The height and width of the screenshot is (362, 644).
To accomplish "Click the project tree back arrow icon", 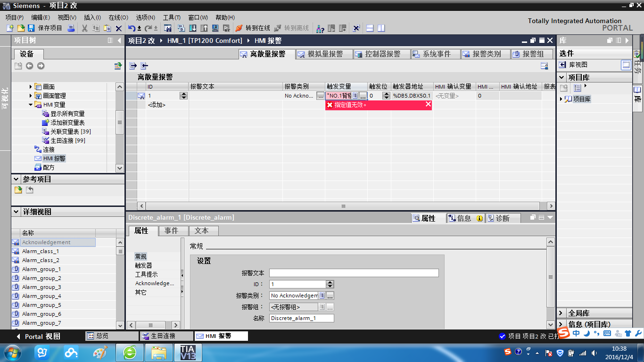I will 29,66.
